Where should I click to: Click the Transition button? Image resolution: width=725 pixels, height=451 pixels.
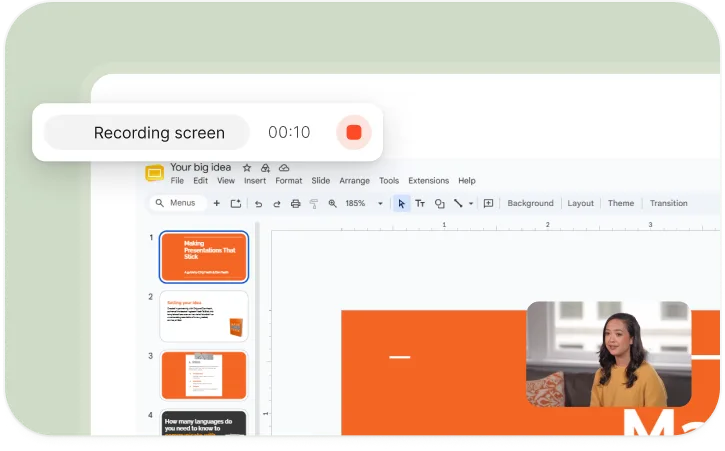[669, 203]
